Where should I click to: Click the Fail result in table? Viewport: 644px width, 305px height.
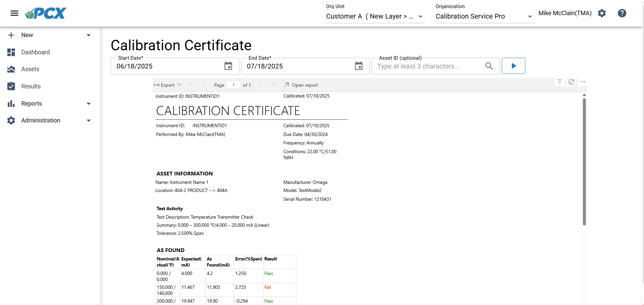coord(267,287)
